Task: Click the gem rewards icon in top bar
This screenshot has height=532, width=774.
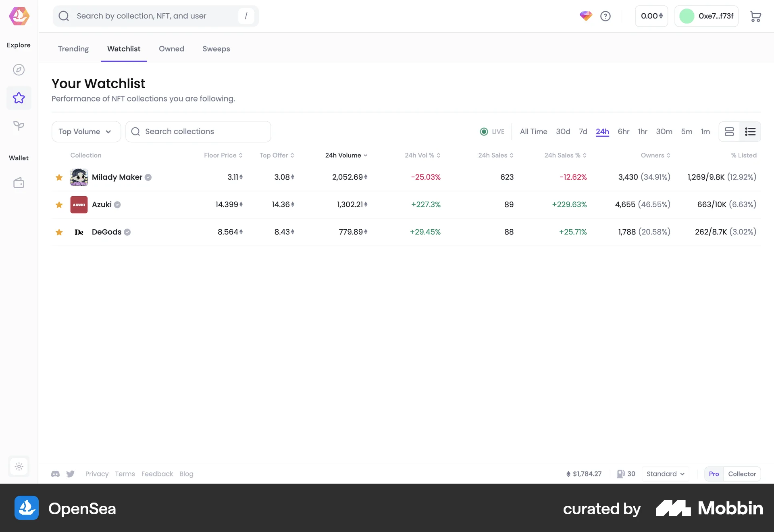Action: [586, 16]
